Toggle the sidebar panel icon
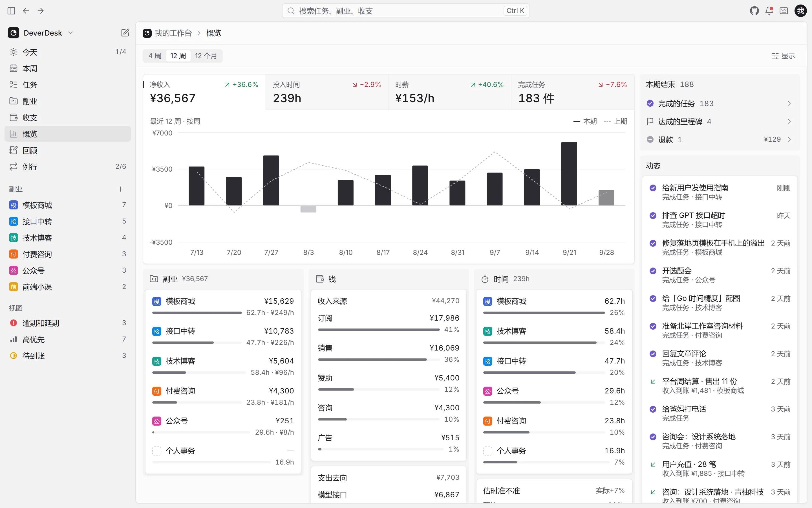Screen dimensions: 812x508 pos(11,11)
